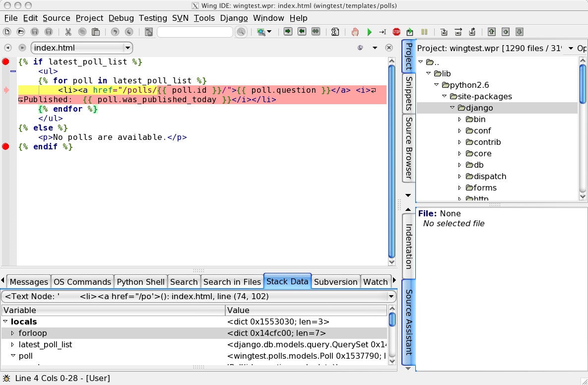This screenshot has height=385, width=588.
Task: Collapse the poll variable in Stack Data
Action: (13, 356)
